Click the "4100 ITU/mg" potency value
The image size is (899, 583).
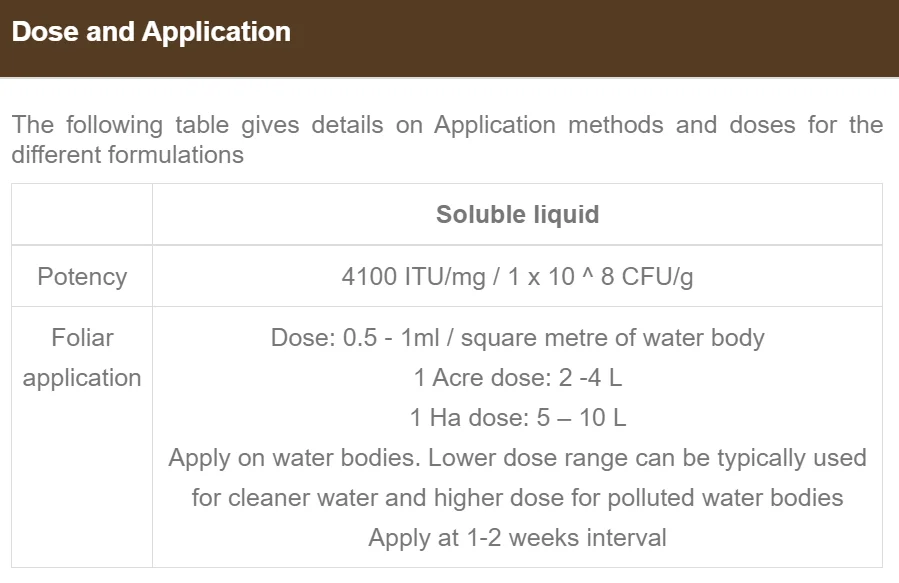pos(410,277)
